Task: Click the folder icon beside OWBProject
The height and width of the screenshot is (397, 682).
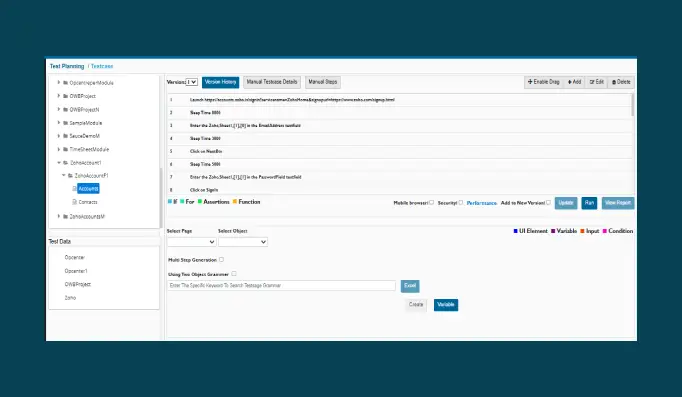Action: pos(65,96)
